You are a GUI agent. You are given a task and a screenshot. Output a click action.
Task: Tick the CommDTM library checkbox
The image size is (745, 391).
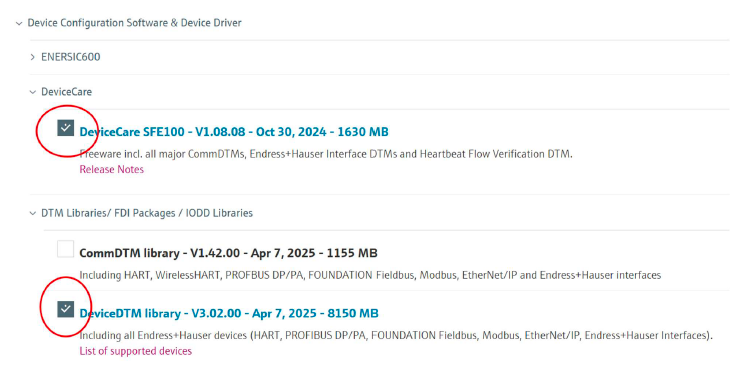point(66,249)
